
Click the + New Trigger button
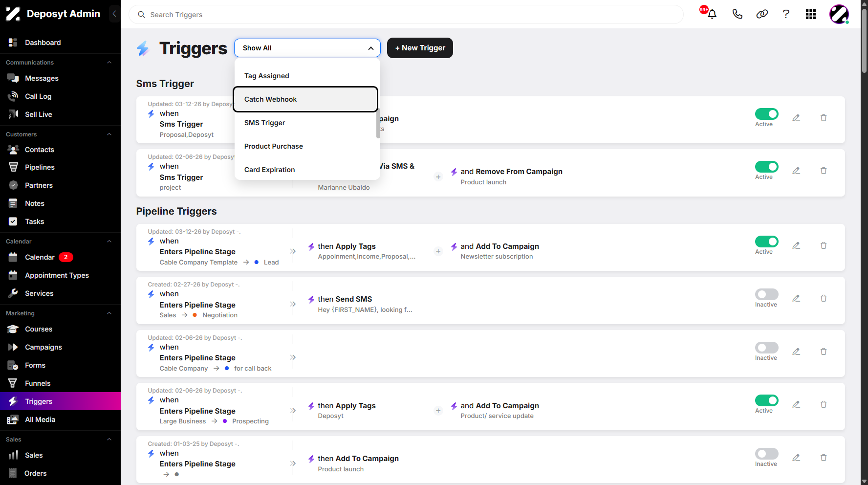420,48
